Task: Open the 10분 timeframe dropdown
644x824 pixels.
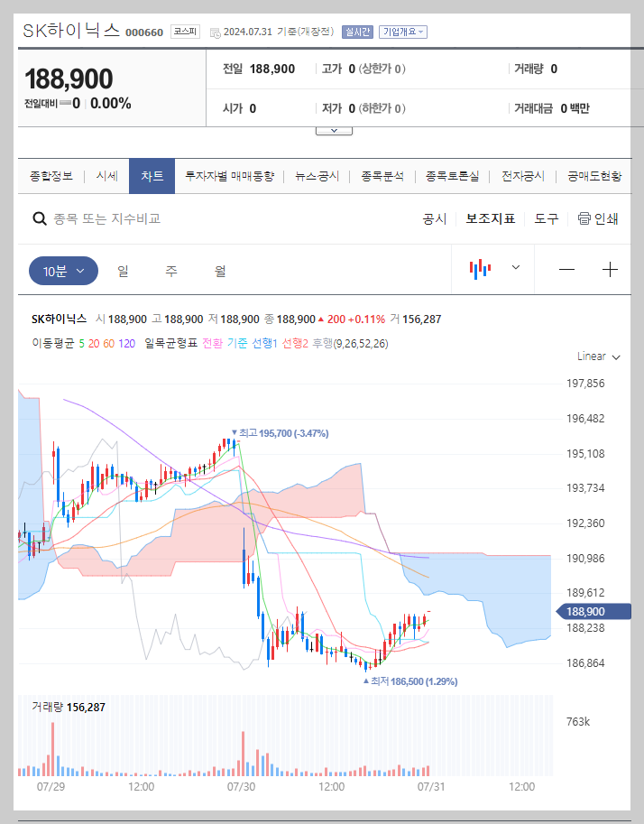Action: point(62,270)
